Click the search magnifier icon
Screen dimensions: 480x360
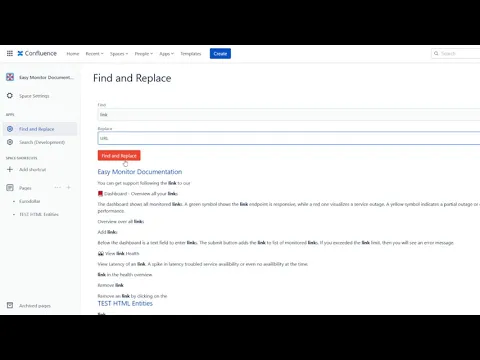point(436,53)
